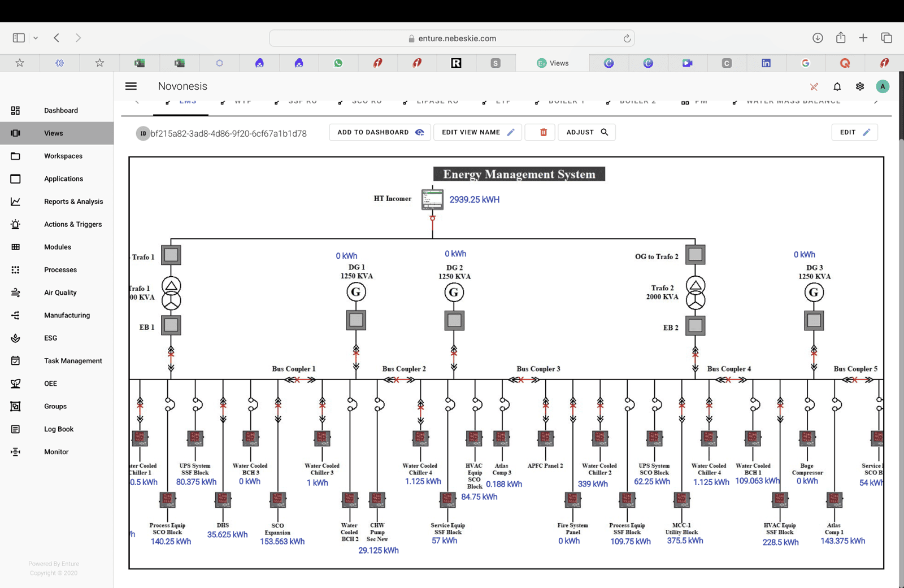Open Reports & Analysis in sidebar

tap(73, 202)
